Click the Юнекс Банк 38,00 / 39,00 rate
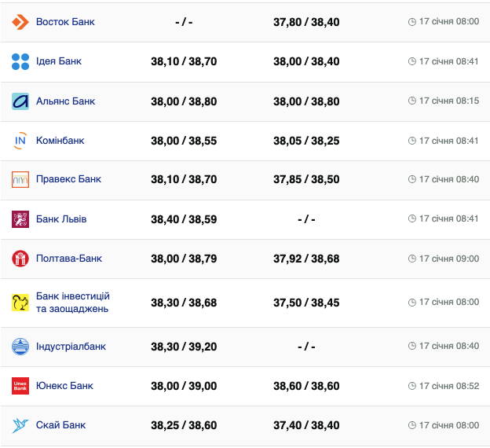 pos(184,386)
